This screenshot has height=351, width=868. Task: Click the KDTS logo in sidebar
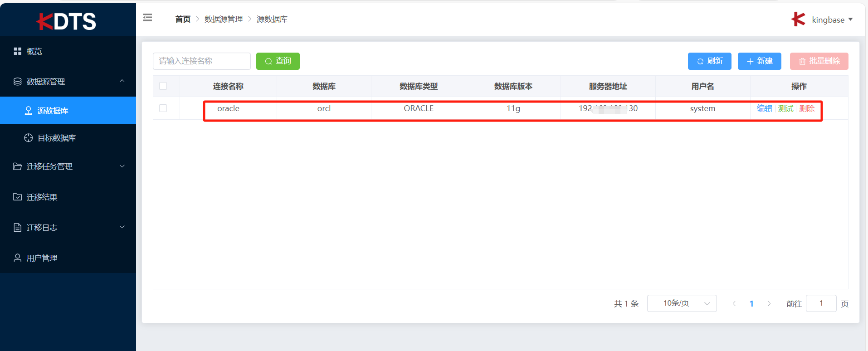66,21
